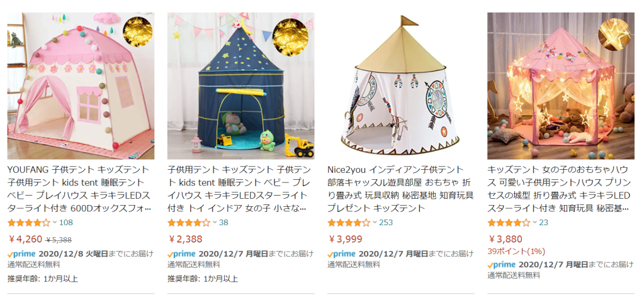Screen dimensions: 644x300
Task: Click star rating icons of the ￥2,388 tent
Action: coord(189,223)
